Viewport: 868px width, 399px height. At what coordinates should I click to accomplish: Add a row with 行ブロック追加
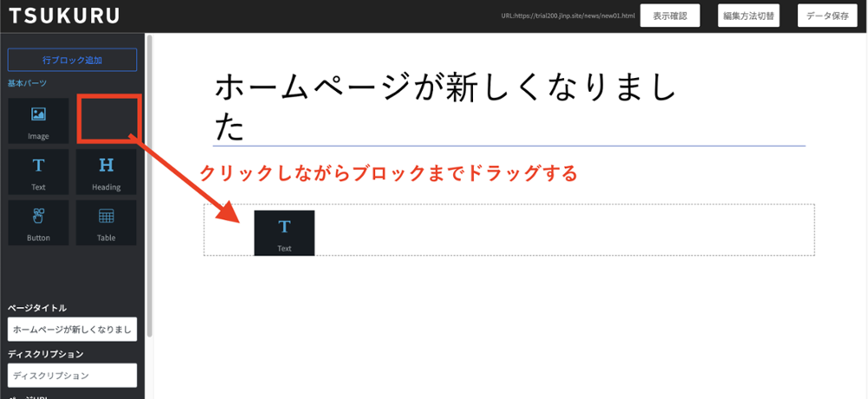(x=72, y=60)
